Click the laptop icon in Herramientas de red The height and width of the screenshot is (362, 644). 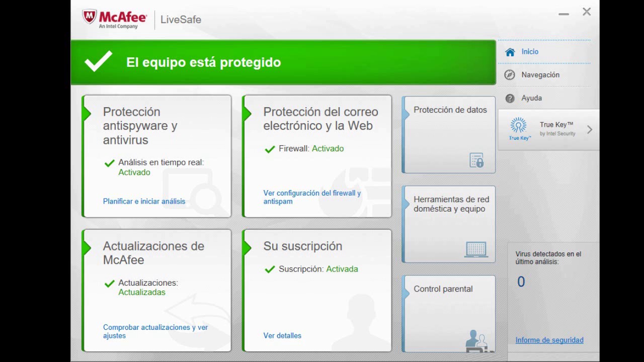click(476, 249)
